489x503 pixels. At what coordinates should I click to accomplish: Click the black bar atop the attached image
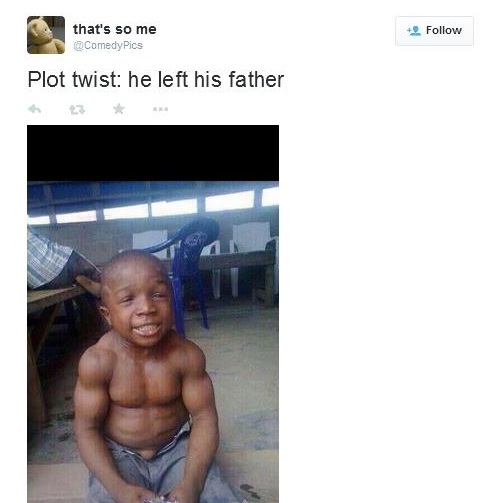coord(153,153)
